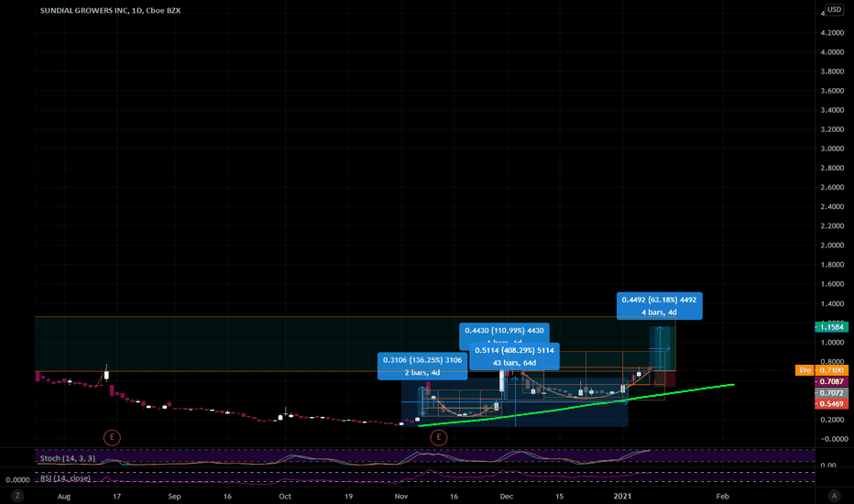854x504 pixels.
Task: Click the 2.6000 price axis label
Action: (832, 188)
